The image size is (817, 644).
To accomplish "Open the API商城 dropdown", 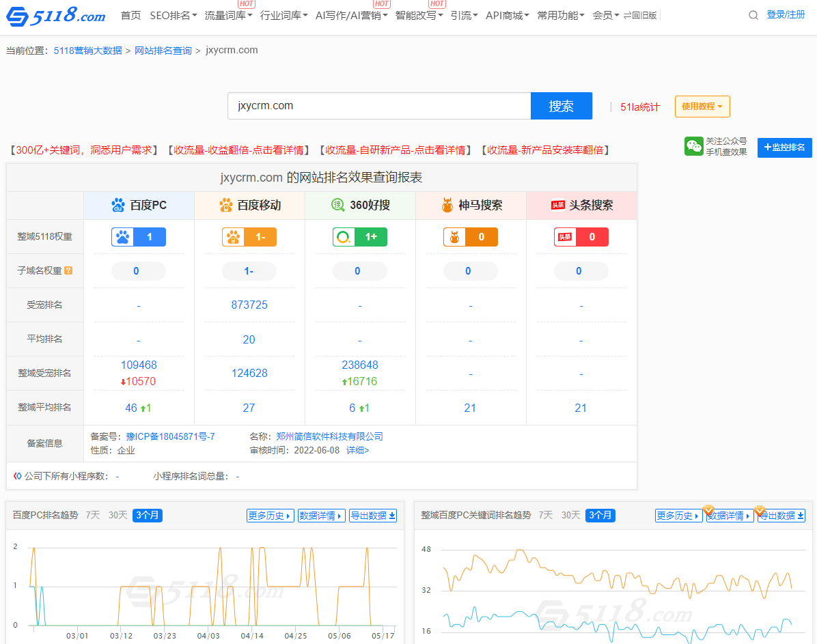I will (x=507, y=16).
